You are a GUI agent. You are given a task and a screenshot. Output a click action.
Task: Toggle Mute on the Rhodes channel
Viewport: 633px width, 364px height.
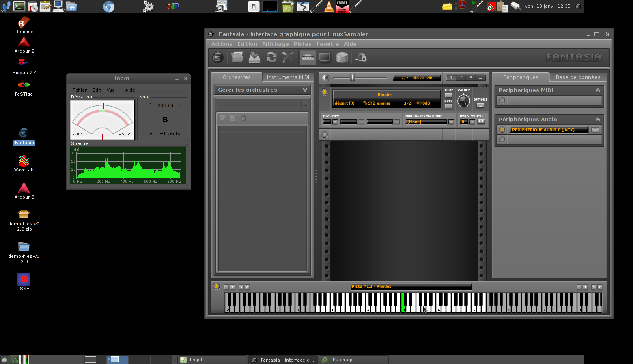tap(448, 95)
